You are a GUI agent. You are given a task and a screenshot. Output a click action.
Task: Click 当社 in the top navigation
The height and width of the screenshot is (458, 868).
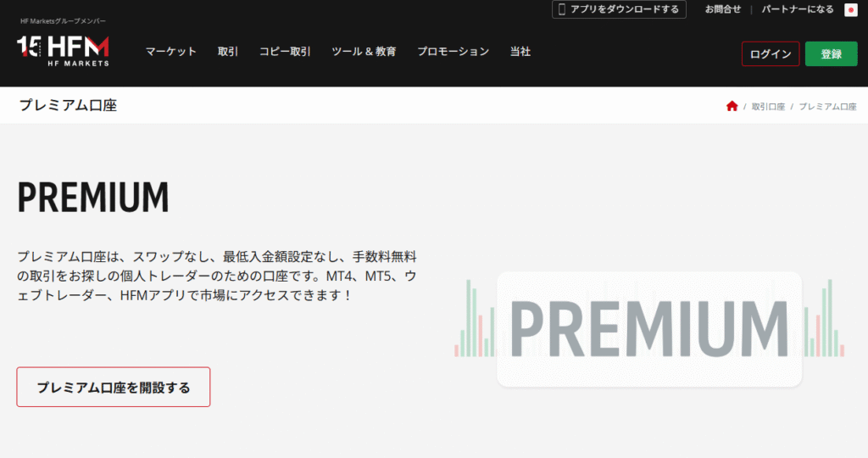(x=520, y=52)
